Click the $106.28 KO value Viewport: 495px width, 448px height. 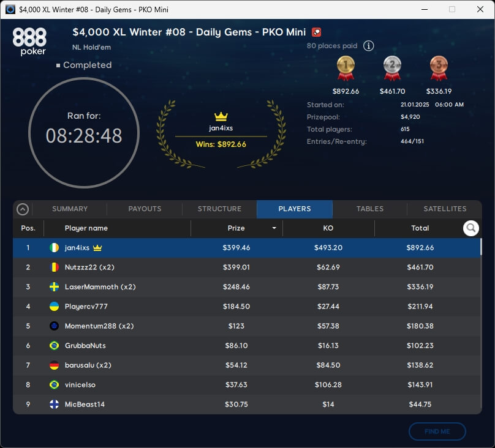click(x=328, y=384)
